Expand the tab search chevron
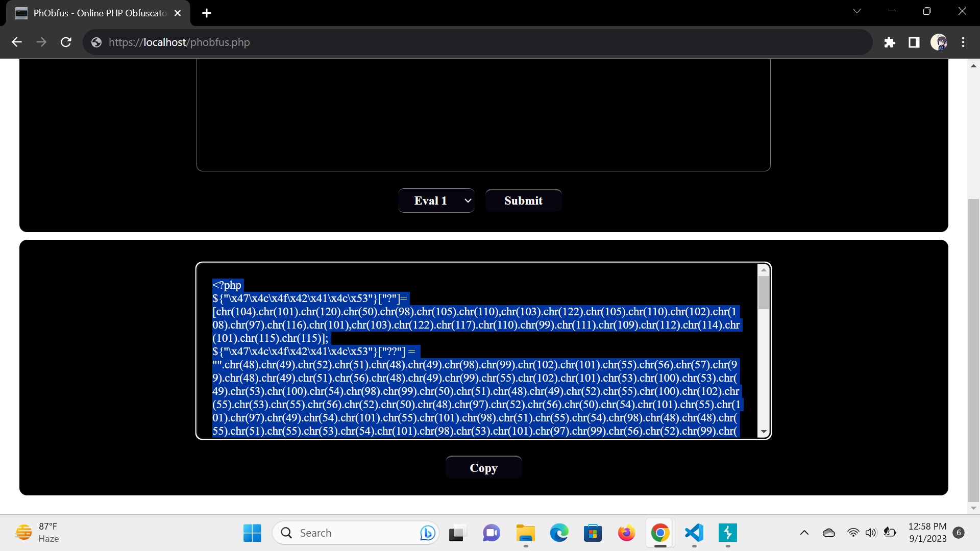Image resolution: width=980 pixels, height=551 pixels. coord(857,11)
